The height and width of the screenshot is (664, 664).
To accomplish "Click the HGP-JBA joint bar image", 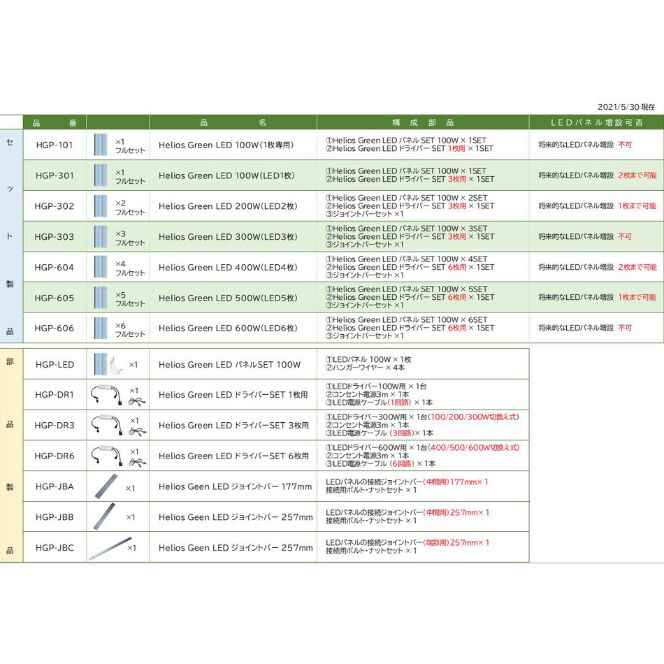I will pos(106,487).
